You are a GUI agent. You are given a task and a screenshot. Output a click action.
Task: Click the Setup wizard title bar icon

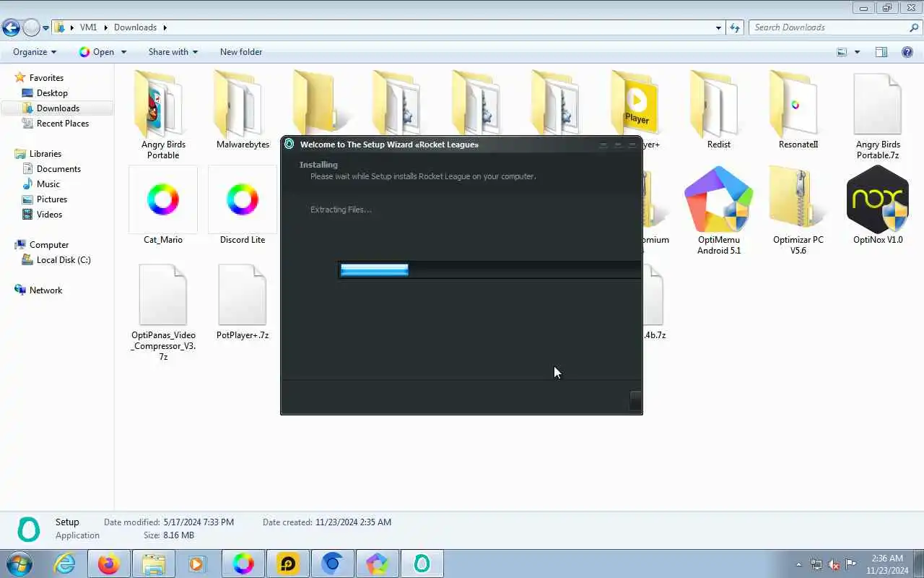pyautogui.click(x=289, y=144)
